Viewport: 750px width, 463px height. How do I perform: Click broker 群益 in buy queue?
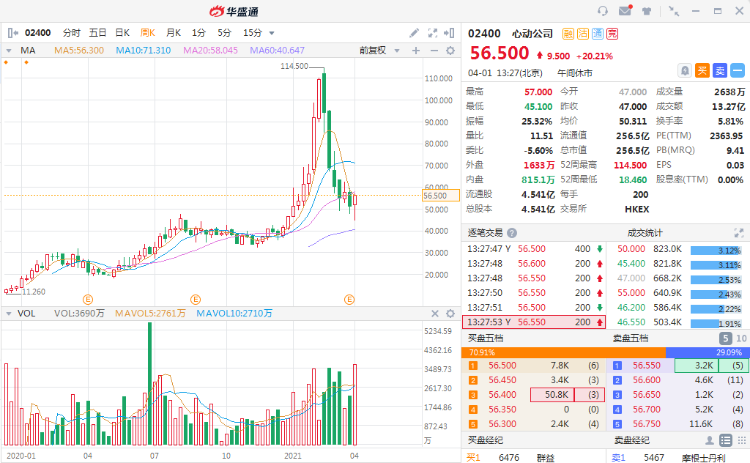pyautogui.click(x=545, y=458)
